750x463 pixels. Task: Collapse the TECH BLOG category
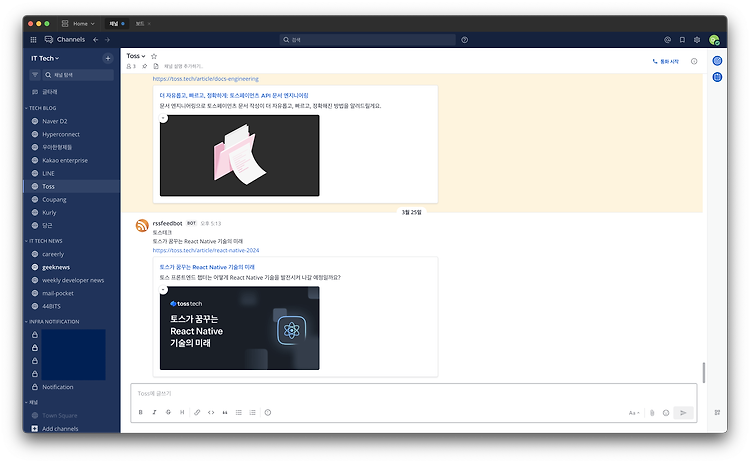click(x=41, y=108)
